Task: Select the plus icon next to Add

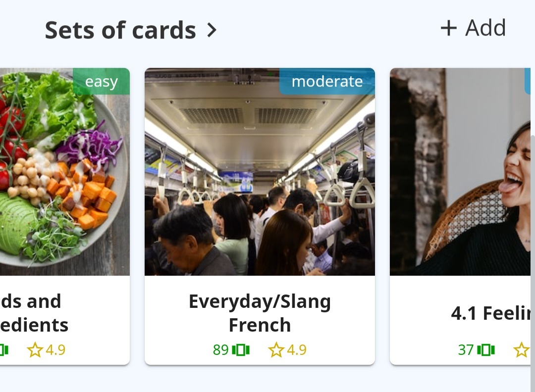Action: 449,28
